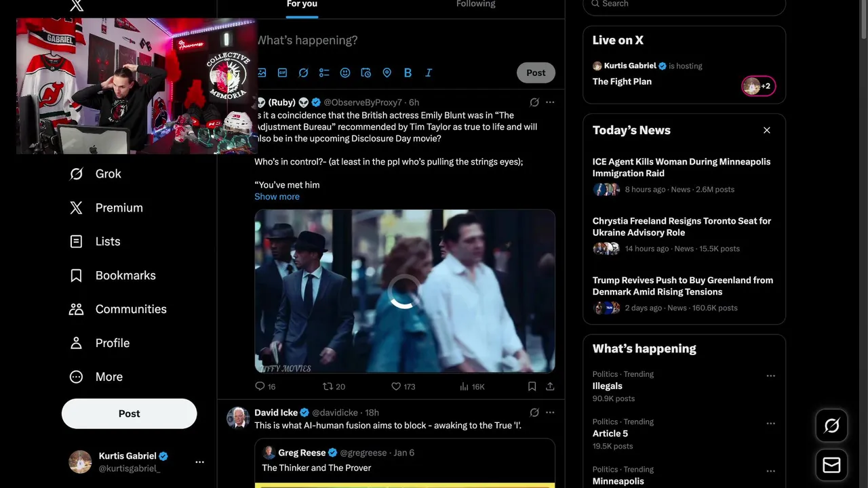Open the emoji picker
Viewport: 868px width, 488px height.
tap(345, 73)
